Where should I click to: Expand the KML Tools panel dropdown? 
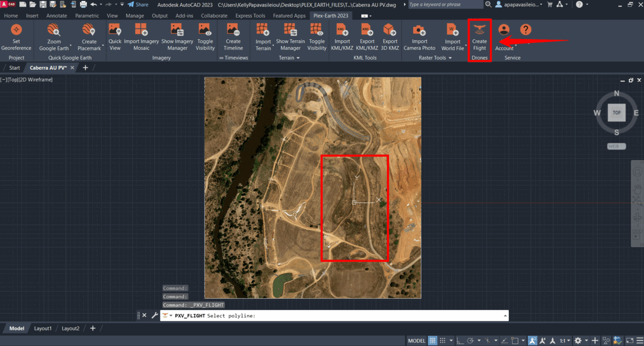pyautogui.click(x=365, y=57)
